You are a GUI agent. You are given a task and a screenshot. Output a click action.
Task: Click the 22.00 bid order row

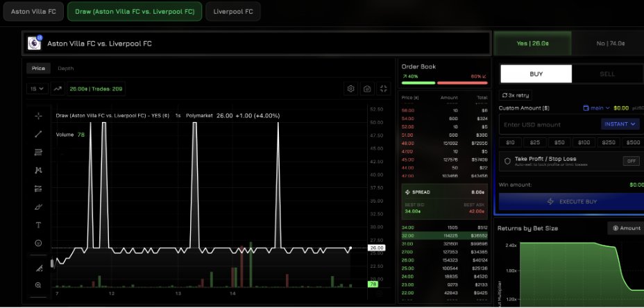[444, 293]
